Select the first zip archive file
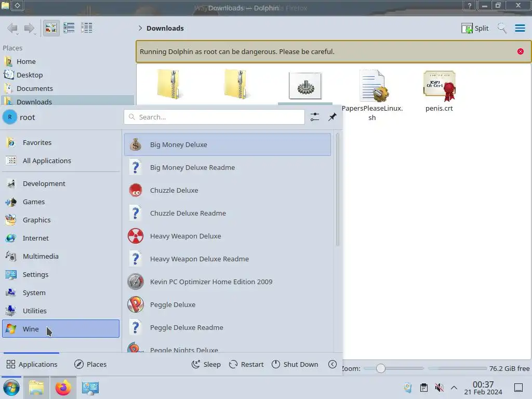This screenshot has width=532, height=399. click(169, 85)
